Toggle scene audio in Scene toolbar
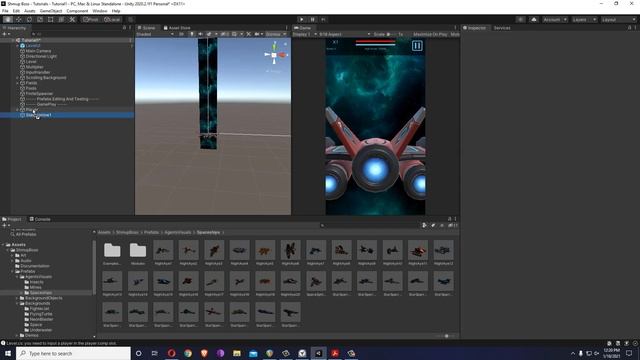Screen dimensions: 640x360 [x=200, y=34]
